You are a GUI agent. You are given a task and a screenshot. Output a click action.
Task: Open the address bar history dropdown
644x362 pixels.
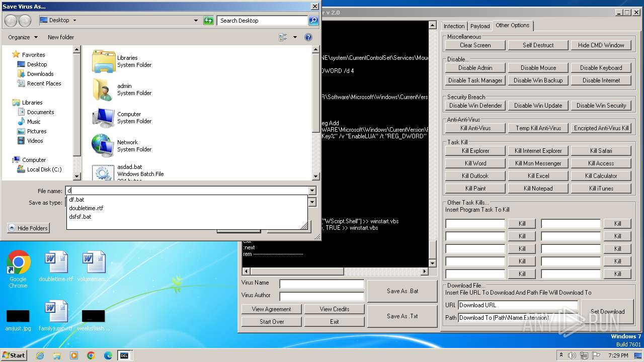point(196,21)
